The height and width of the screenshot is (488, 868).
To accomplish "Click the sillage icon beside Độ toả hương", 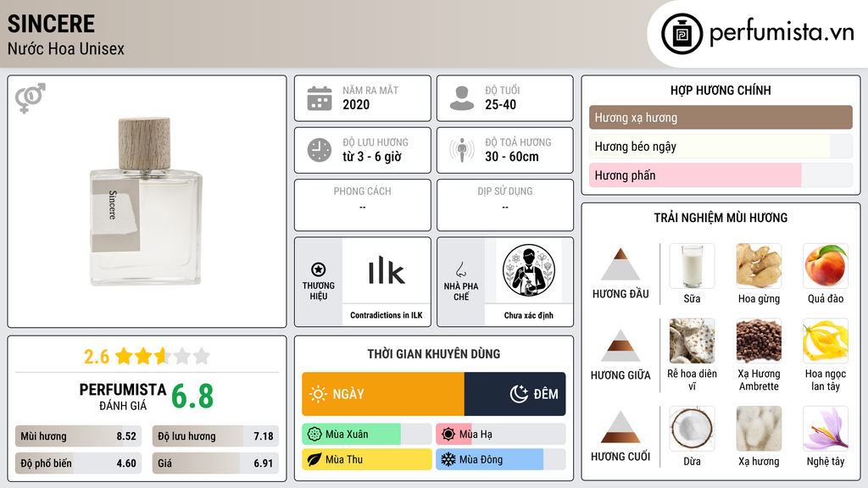I will 462,150.
